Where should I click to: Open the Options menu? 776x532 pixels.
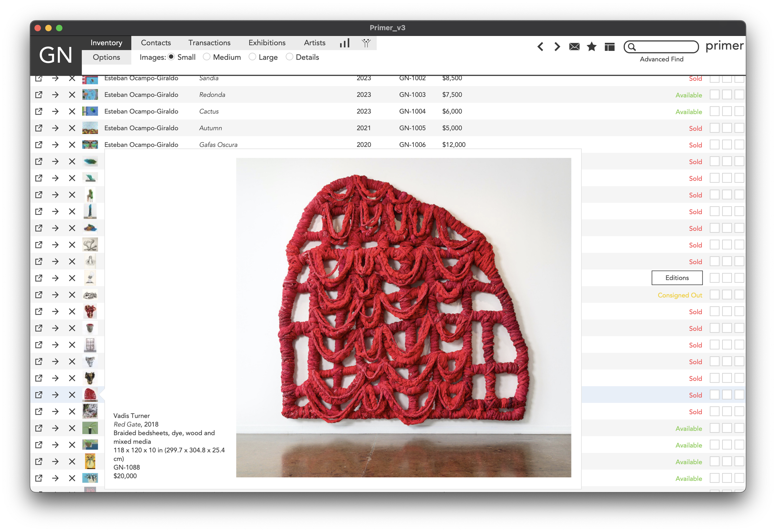106,57
